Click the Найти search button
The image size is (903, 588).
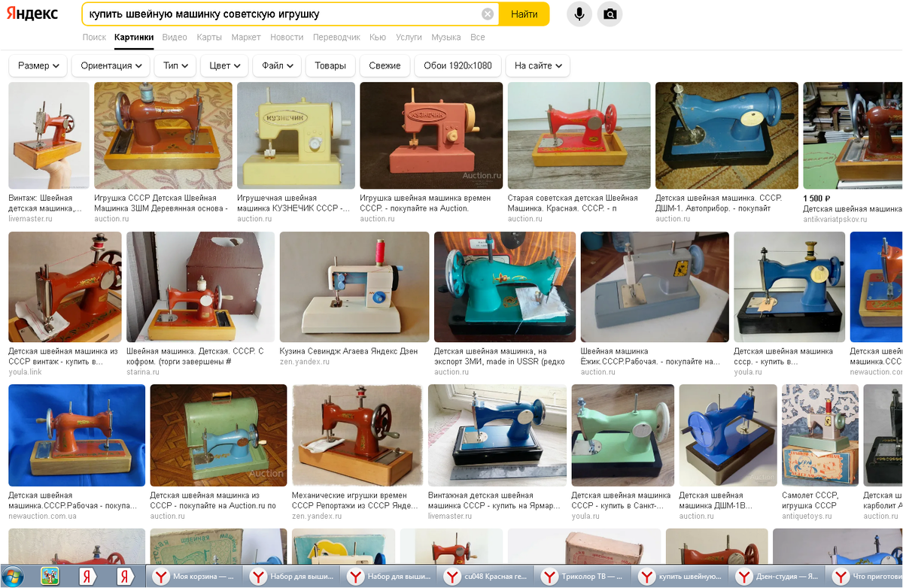pyautogui.click(x=524, y=14)
